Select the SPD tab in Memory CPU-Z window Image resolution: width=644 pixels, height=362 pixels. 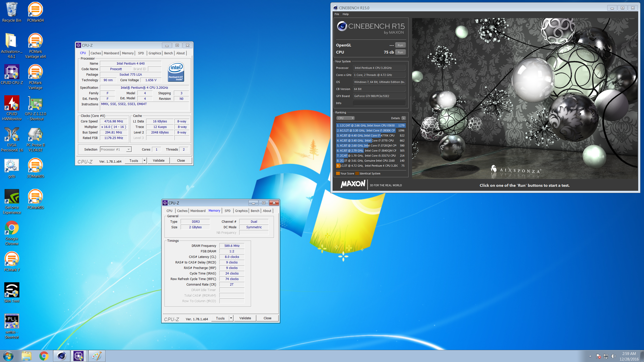pyautogui.click(x=227, y=211)
